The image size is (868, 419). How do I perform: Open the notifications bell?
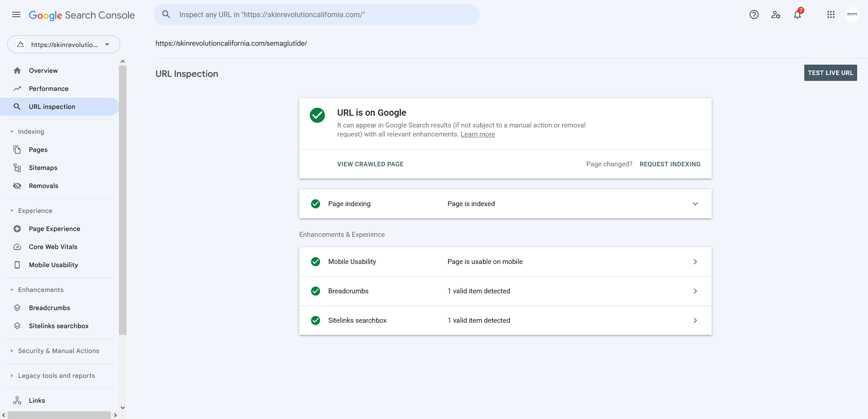click(x=797, y=14)
